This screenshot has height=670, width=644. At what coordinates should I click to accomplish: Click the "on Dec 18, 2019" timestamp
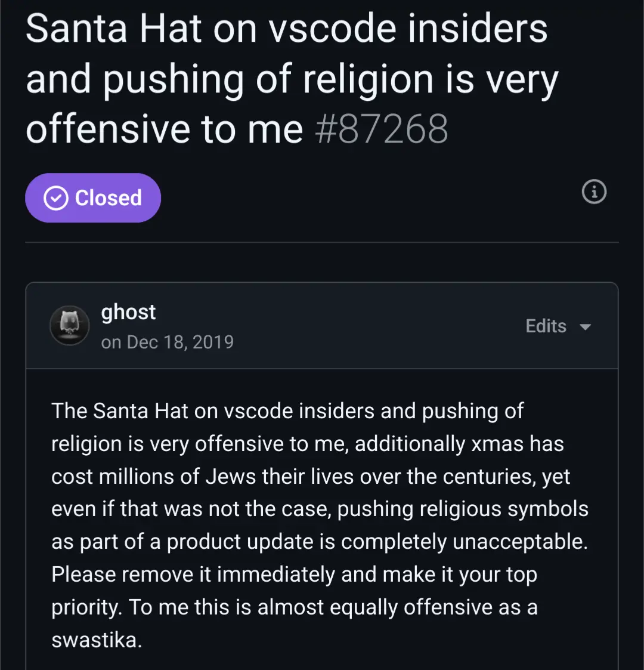coord(168,342)
